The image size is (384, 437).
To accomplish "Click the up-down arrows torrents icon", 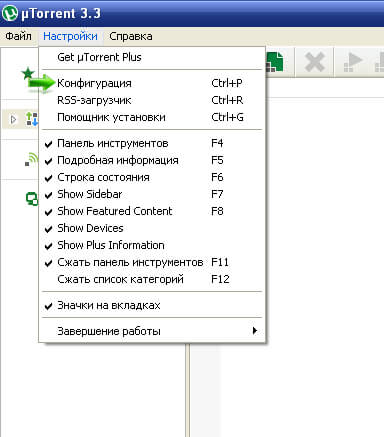I will (31, 119).
